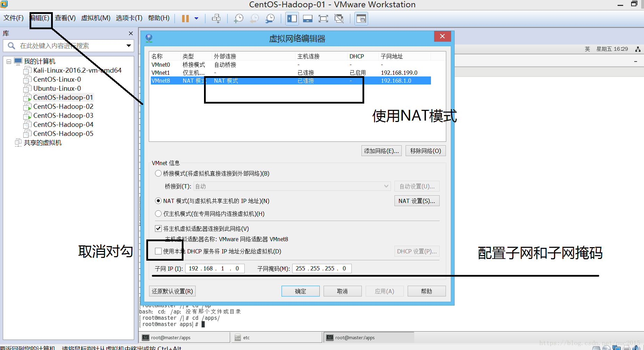Click the console view toolbar icon
644x350 pixels.
(361, 18)
